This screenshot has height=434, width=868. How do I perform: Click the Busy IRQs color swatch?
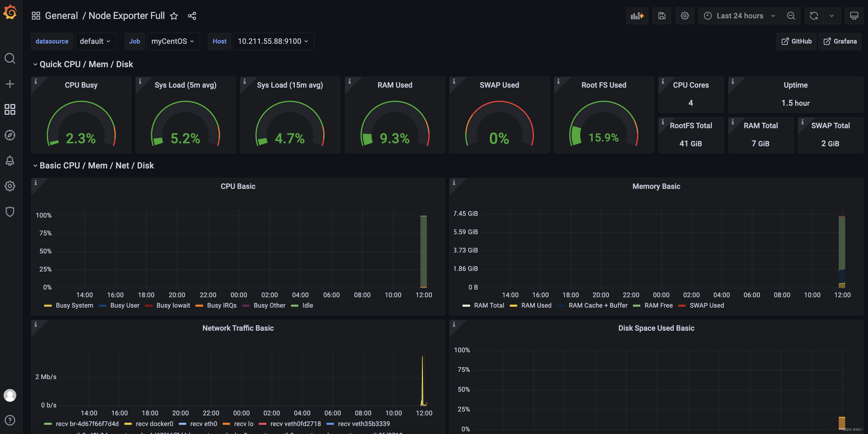pos(199,306)
